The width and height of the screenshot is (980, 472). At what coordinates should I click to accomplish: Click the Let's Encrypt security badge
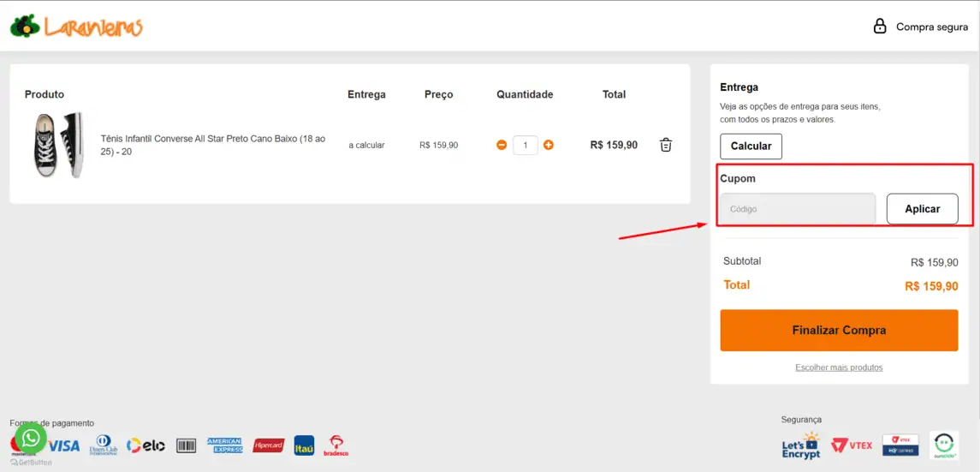800,445
